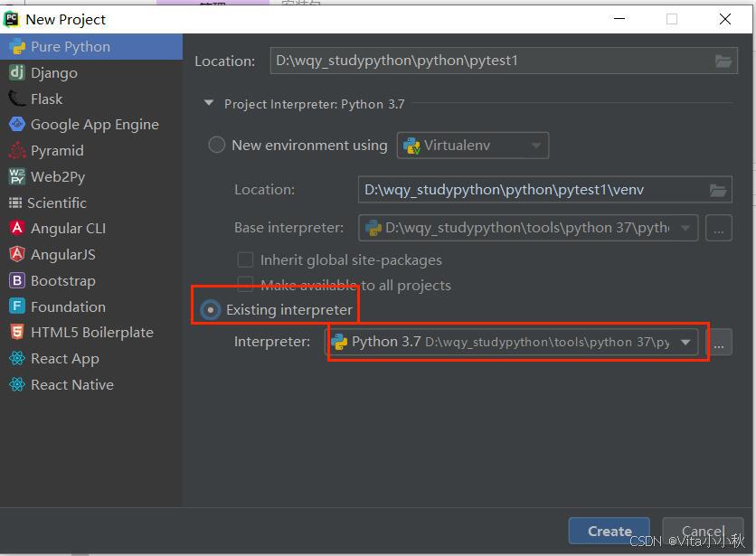The image size is (756, 556).
Task: Click the React App atom icon
Action: pos(17,358)
